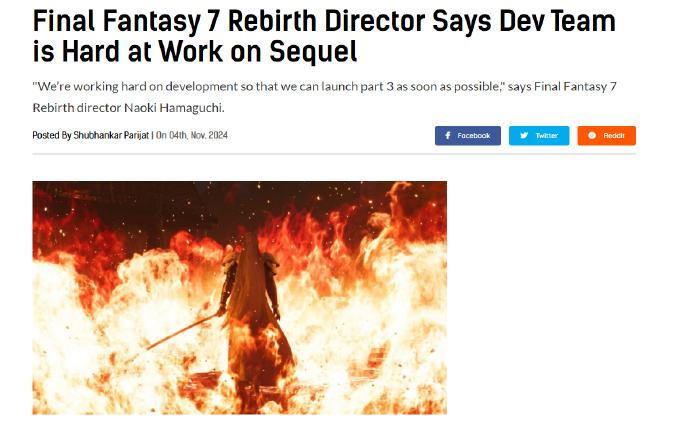Screen dimensions: 690x425
Task: Share the article via the Twitter button
Action: point(539,136)
